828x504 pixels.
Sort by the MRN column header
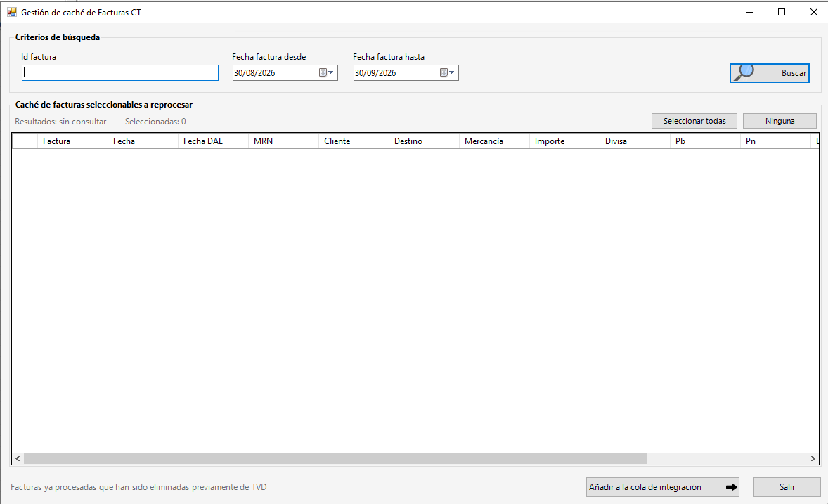point(283,141)
